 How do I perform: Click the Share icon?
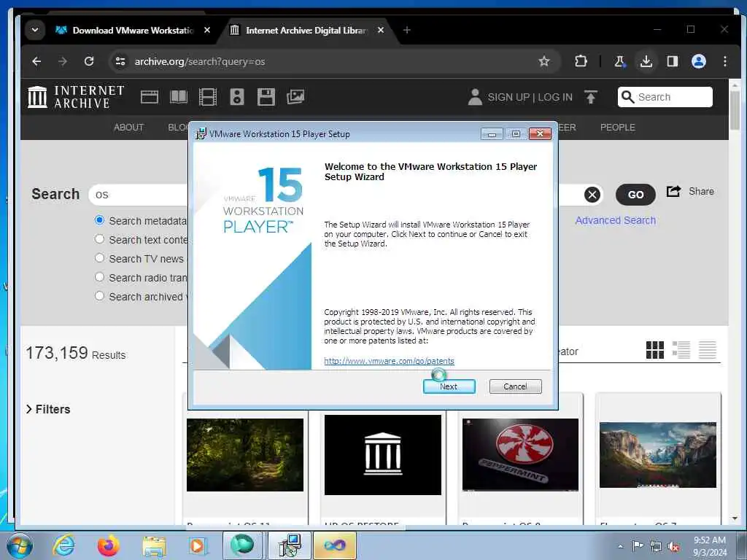(x=673, y=192)
